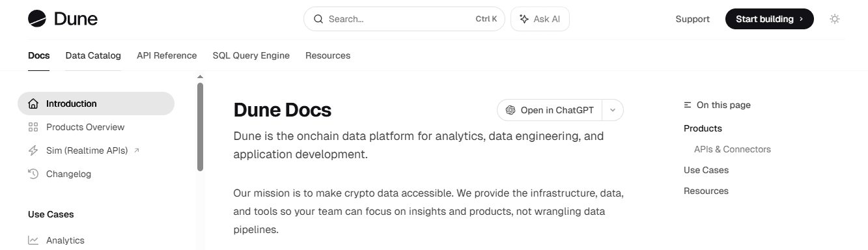Click the Ctrl K shortcut hint
The height and width of the screenshot is (250, 868).
[x=486, y=19]
